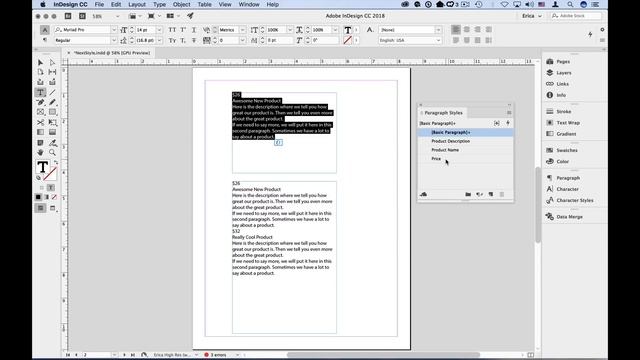The height and width of the screenshot is (360, 640).
Task: Open the Pages panel
Action: 558,62
